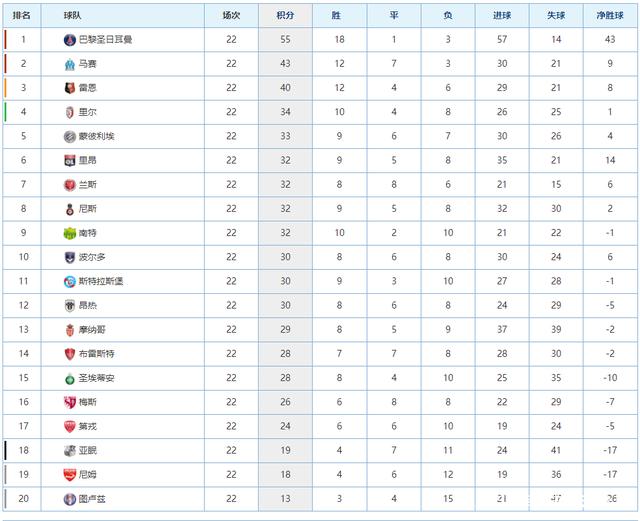The height and width of the screenshot is (521, 640).
Task: Click points cell showing 55
Action: (285, 40)
